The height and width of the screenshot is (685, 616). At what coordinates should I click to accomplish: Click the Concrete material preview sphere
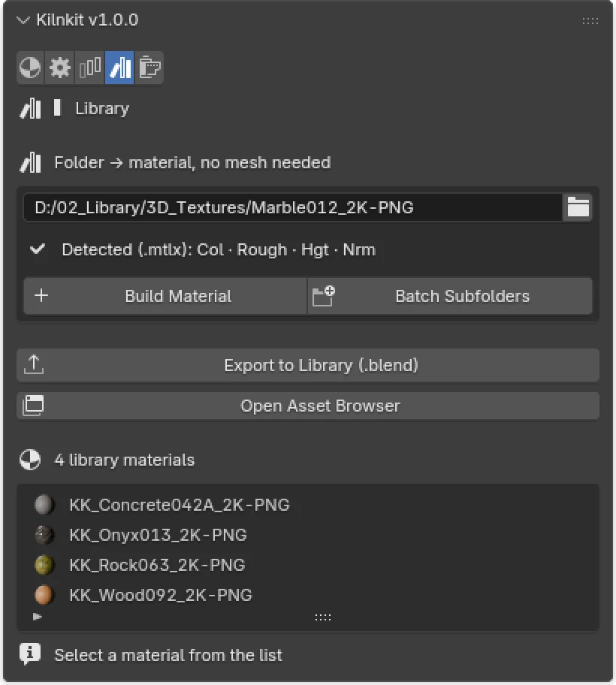coord(44,505)
